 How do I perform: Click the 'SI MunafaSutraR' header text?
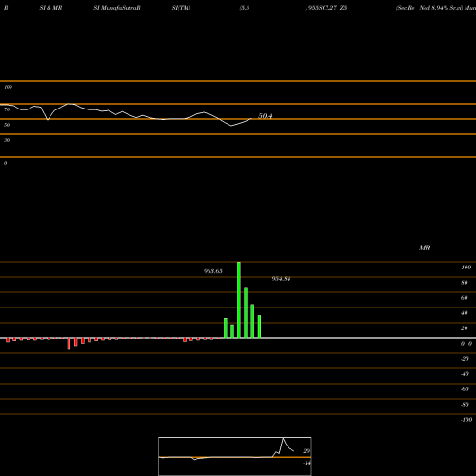(x=117, y=8)
